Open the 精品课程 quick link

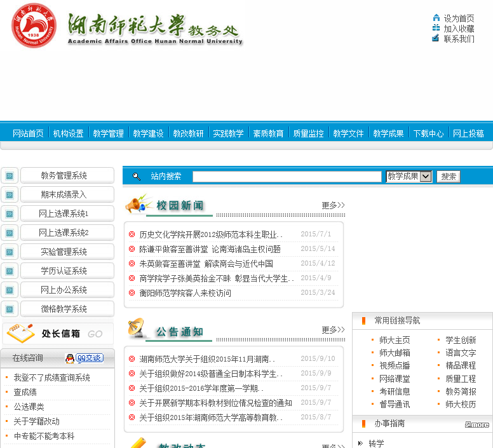coord(461,365)
